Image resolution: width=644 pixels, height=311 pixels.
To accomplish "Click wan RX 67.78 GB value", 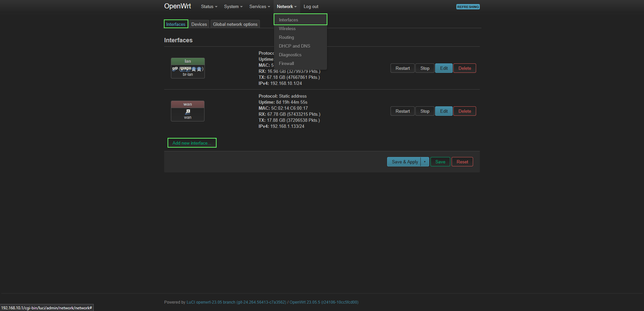I will (289, 114).
